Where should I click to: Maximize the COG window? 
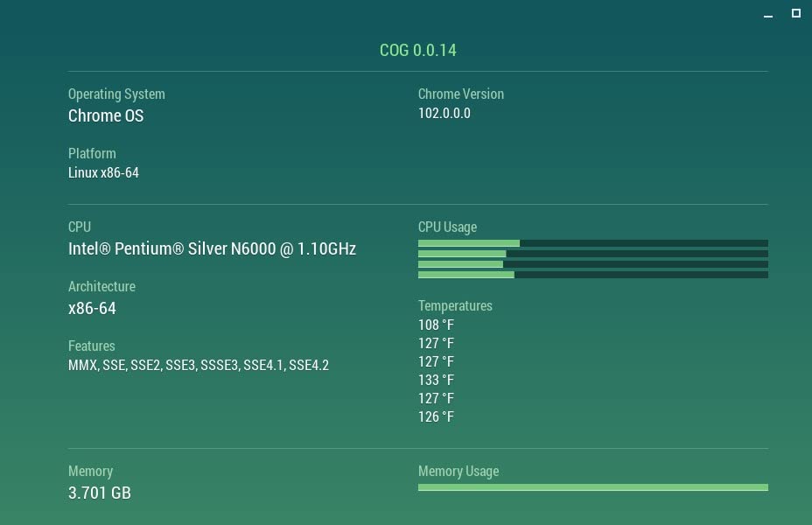click(796, 13)
